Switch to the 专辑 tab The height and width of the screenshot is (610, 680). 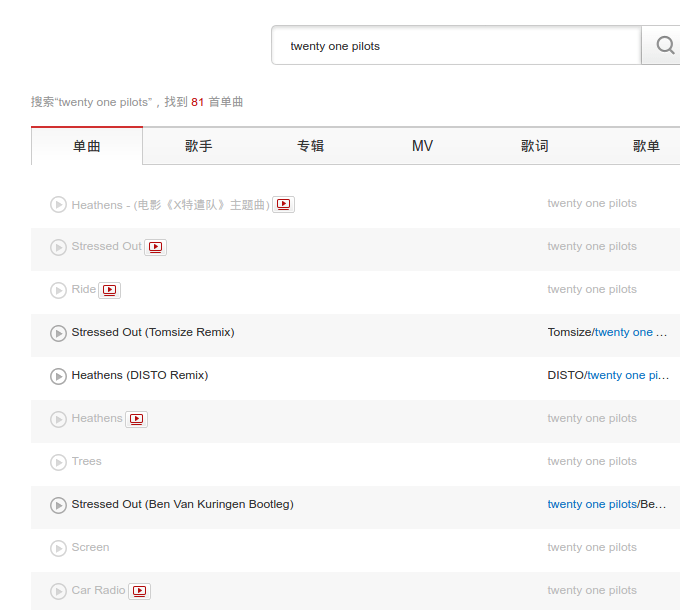point(311,146)
